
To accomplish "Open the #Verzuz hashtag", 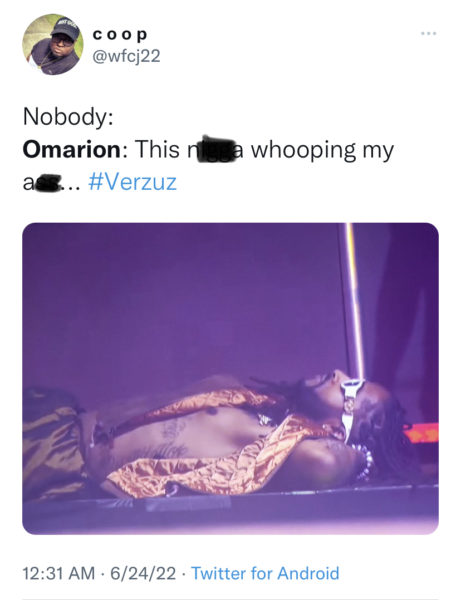I will (132, 182).
